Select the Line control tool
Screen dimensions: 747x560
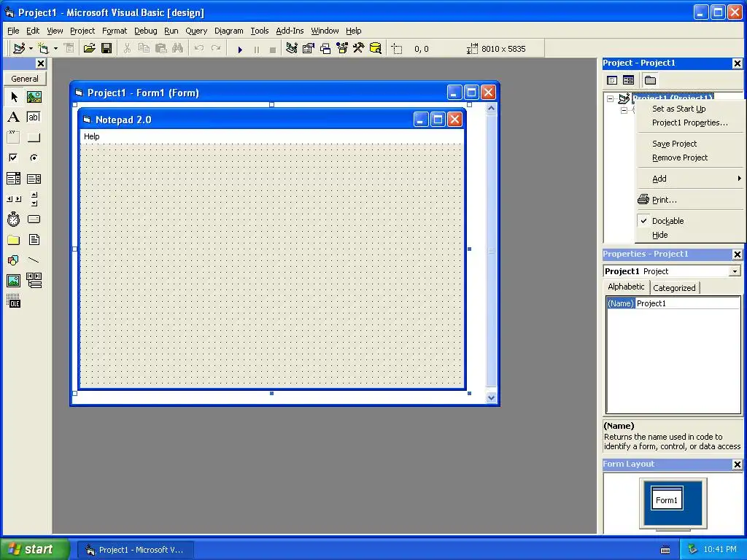(x=34, y=260)
